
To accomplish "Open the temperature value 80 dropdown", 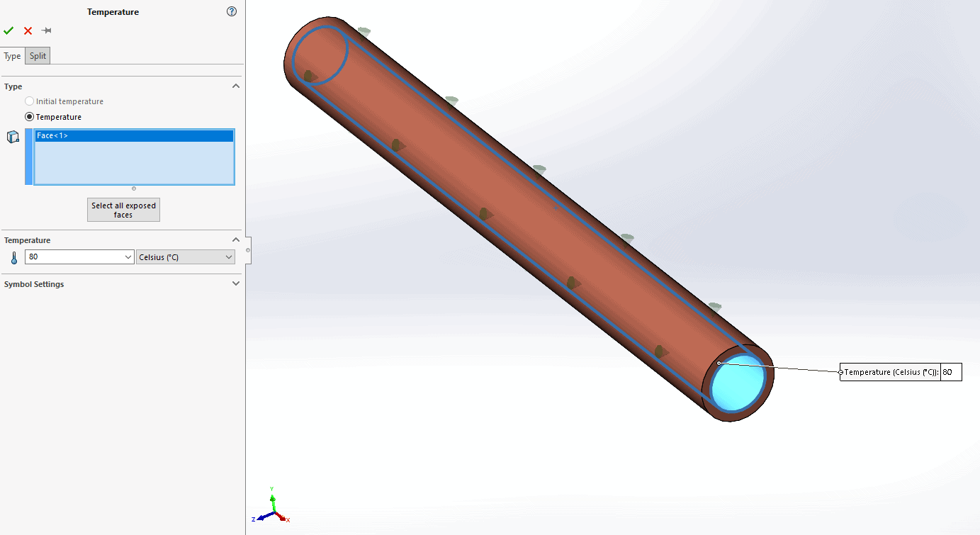I will pos(128,257).
